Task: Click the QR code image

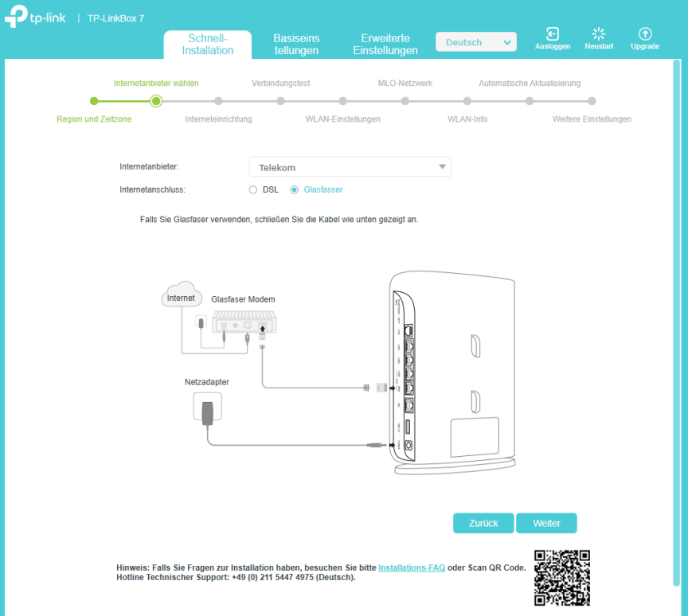Action: (562, 578)
